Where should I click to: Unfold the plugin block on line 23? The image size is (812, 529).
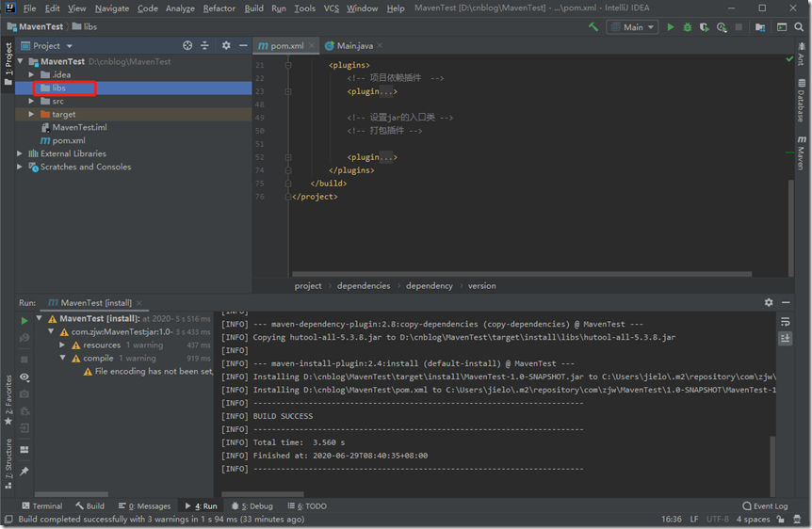click(288, 91)
